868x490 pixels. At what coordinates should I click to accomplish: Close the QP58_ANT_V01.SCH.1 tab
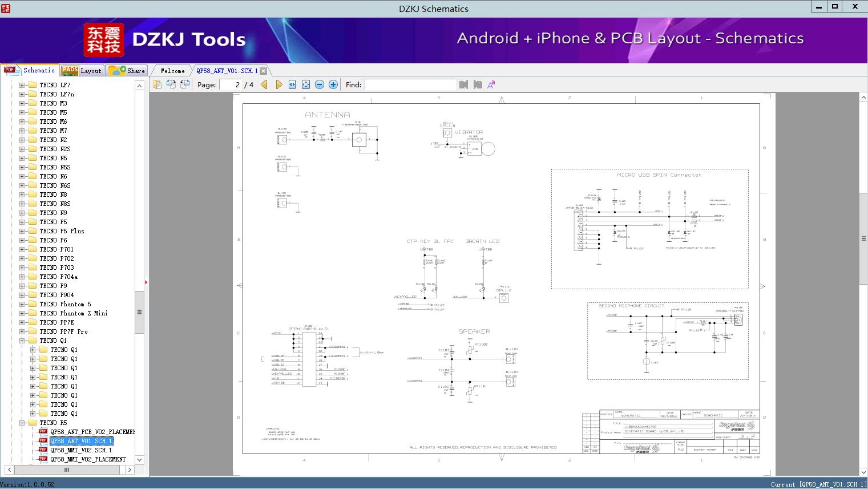click(264, 71)
